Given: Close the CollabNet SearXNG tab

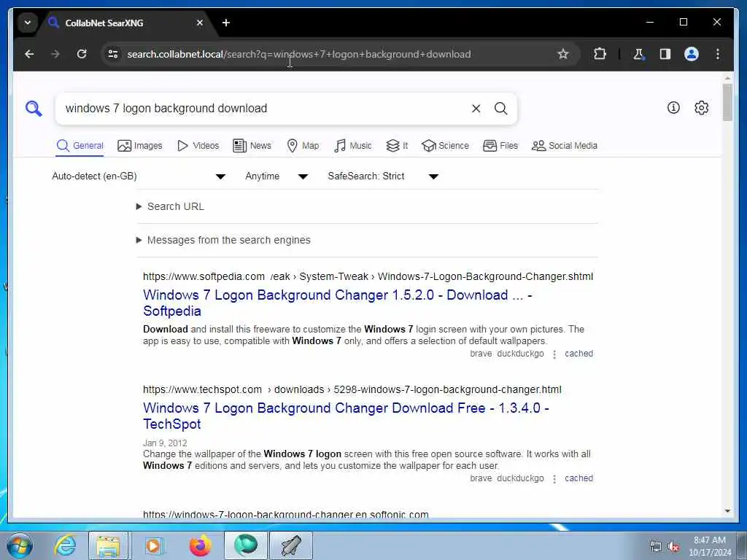Looking at the screenshot, I should coord(200,23).
